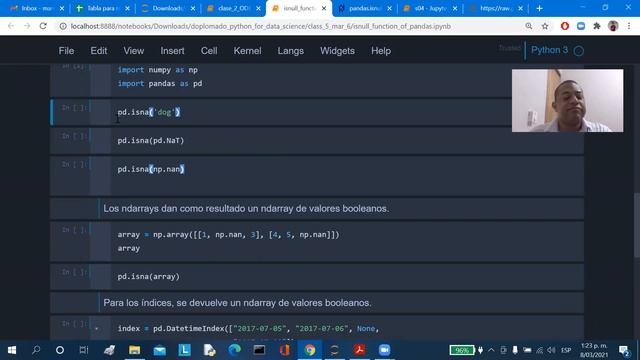Open Cortana circle on taskbar

[60, 350]
